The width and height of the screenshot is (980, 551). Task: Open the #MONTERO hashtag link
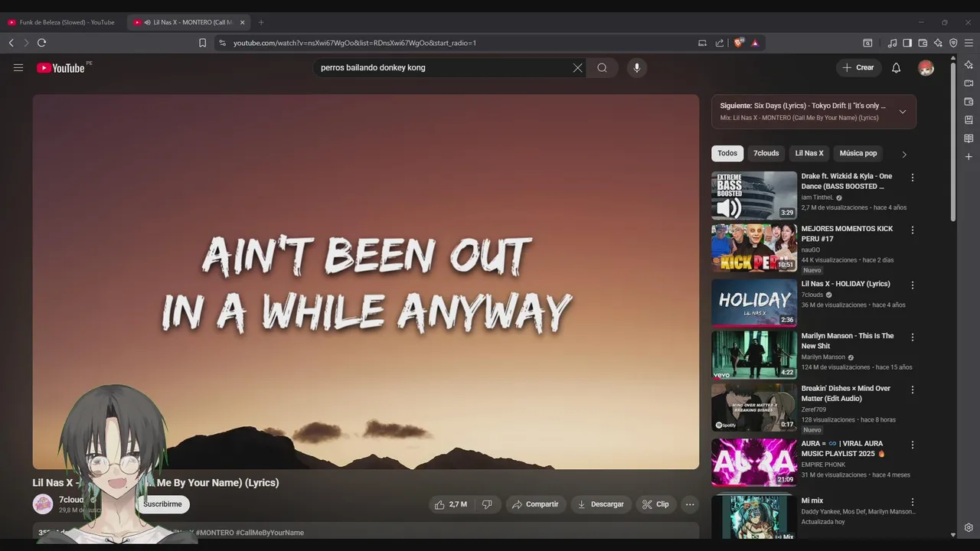click(x=214, y=533)
